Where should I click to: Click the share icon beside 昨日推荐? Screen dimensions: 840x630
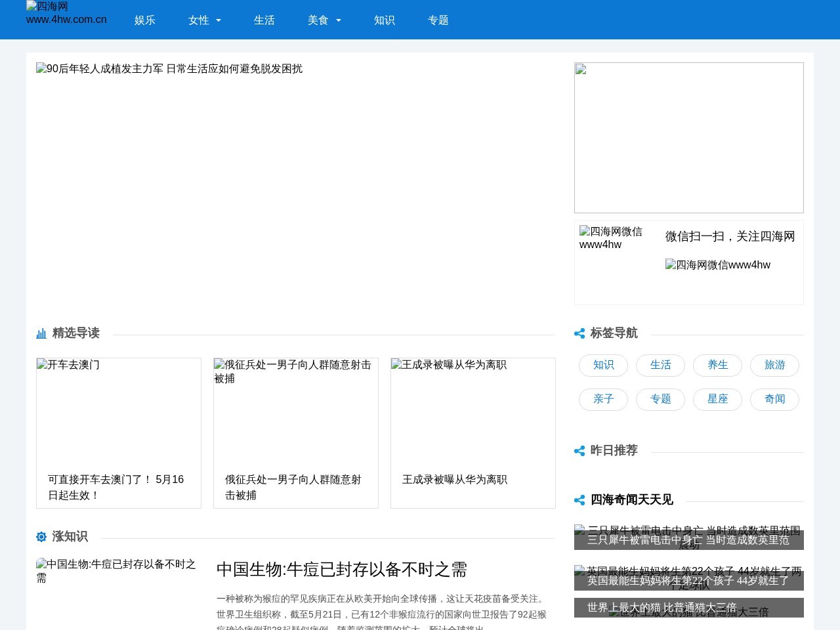pyautogui.click(x=580, y=451)
